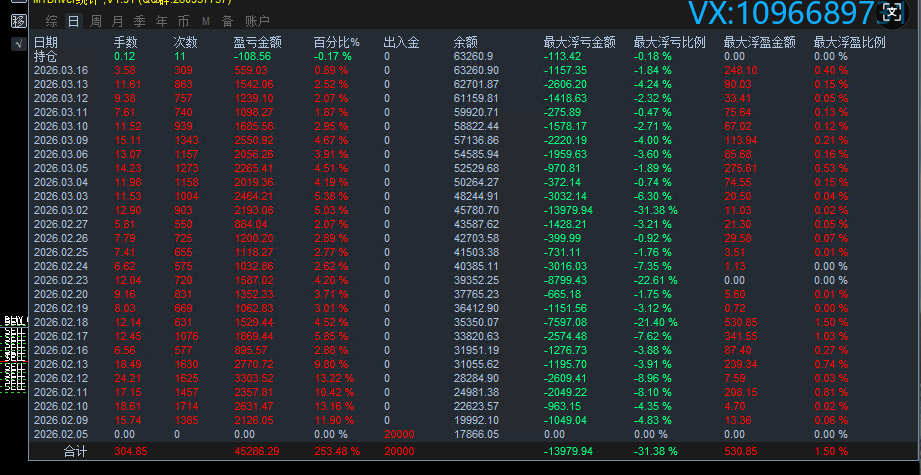The image size is (921, 475).
Task: Select the 持仓 position row
Action: 46,56
